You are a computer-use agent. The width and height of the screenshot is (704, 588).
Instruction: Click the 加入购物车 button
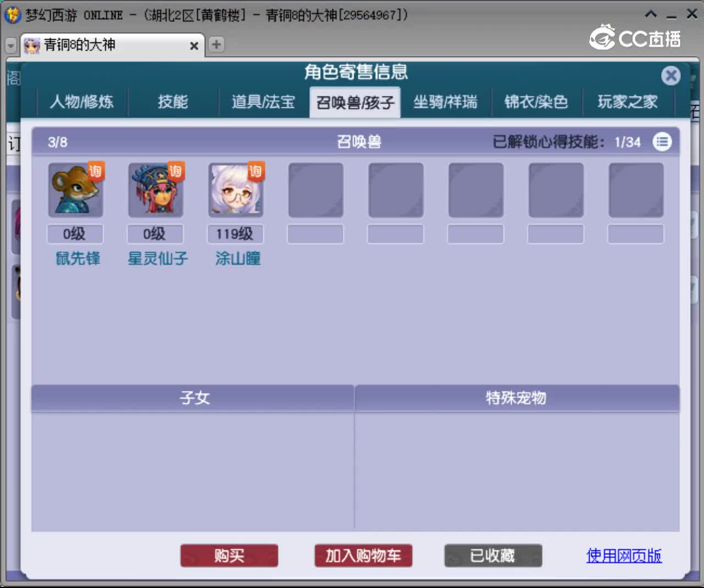364,556
